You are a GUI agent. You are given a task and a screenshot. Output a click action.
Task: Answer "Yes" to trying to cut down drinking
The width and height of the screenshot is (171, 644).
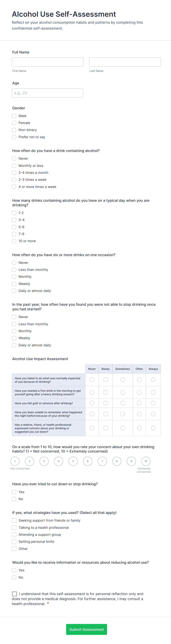click(14, 492)
